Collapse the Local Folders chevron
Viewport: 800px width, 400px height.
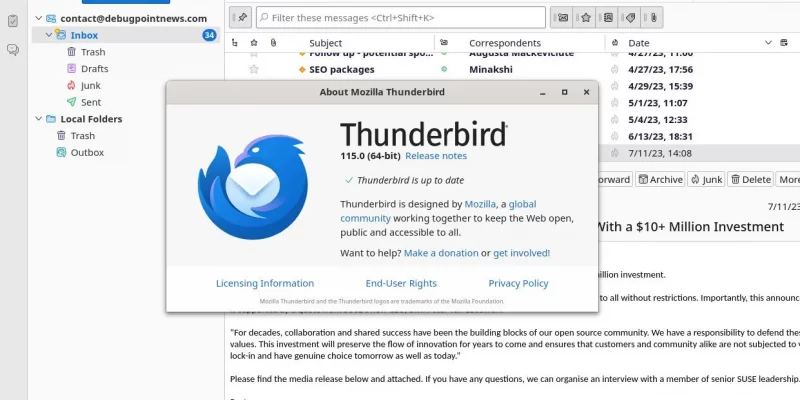pos(38,119)
